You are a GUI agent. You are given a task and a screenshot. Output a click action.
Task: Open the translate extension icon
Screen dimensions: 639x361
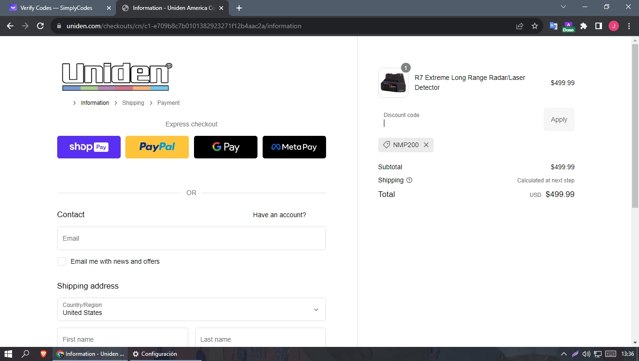(553, 26)
